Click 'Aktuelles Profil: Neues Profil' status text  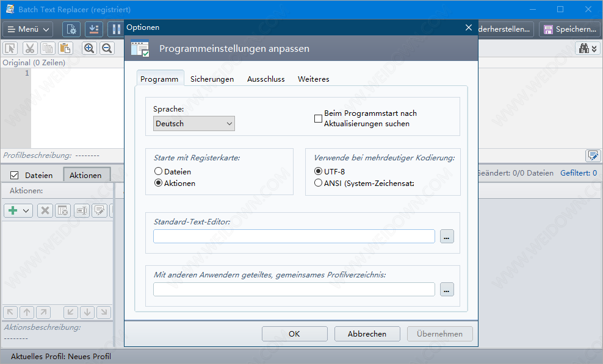coord(61,356)
